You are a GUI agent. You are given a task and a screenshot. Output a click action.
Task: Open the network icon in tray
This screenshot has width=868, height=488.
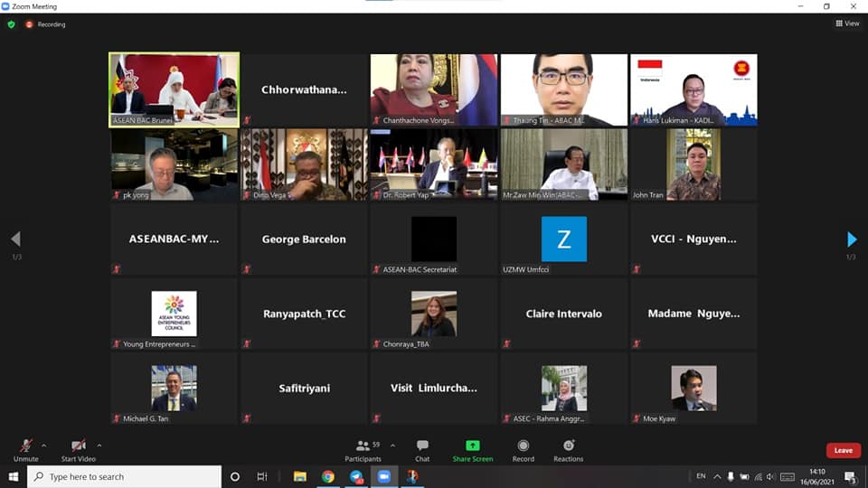point(759,476)
